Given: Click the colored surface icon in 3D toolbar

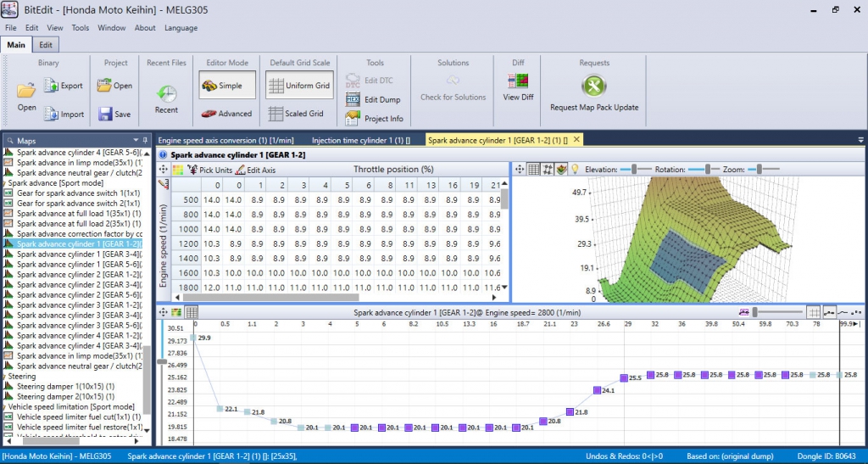Looking at the screenshot, I should click(561, 170).
